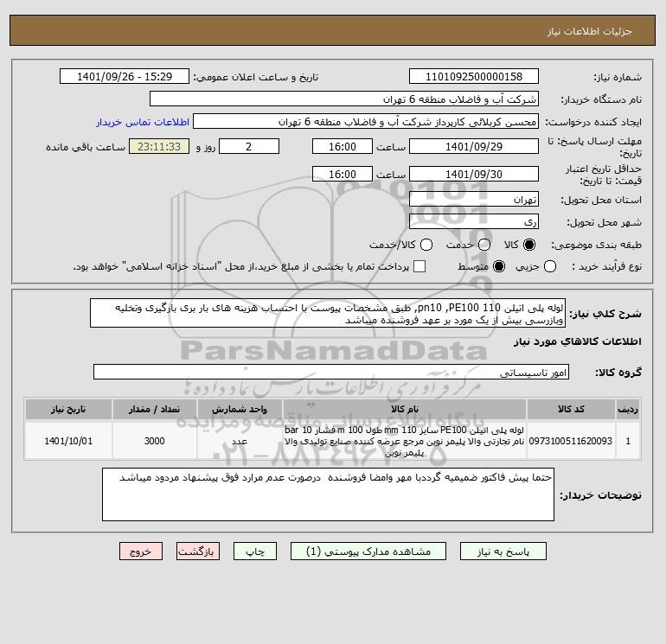Image resolution: width=666 pixels, height=644 pixels.
Task: Click delivery province field تهران
Action: pyautogui.click(x=474, y=199)
